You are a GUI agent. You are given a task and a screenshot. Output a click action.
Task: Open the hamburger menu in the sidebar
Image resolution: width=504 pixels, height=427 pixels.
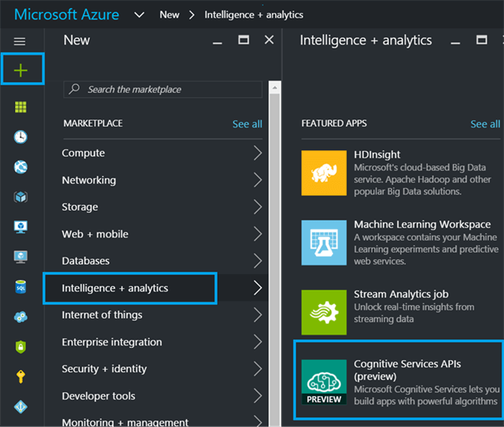(20, 41)
